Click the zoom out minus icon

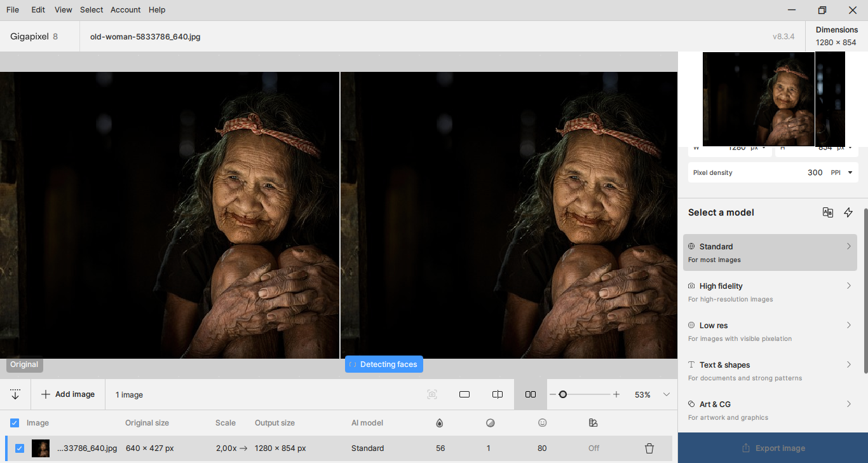pos(552,394)
